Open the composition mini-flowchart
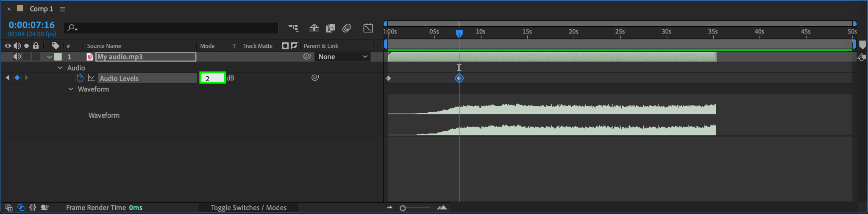The image size is (868, 214). click(x=293, y=28)
